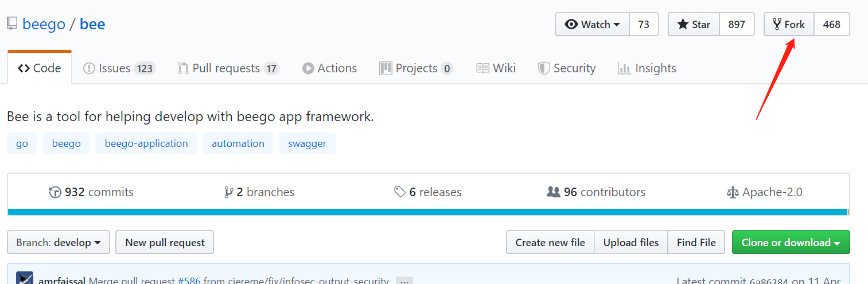
Task: Click the Wiki book icon
Action: coord(482,68)
